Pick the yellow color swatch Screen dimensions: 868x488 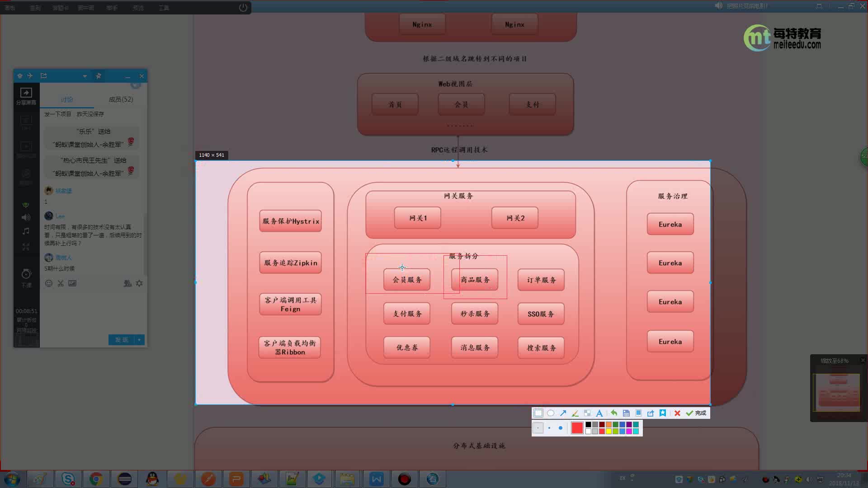click(x=609, y=432)
